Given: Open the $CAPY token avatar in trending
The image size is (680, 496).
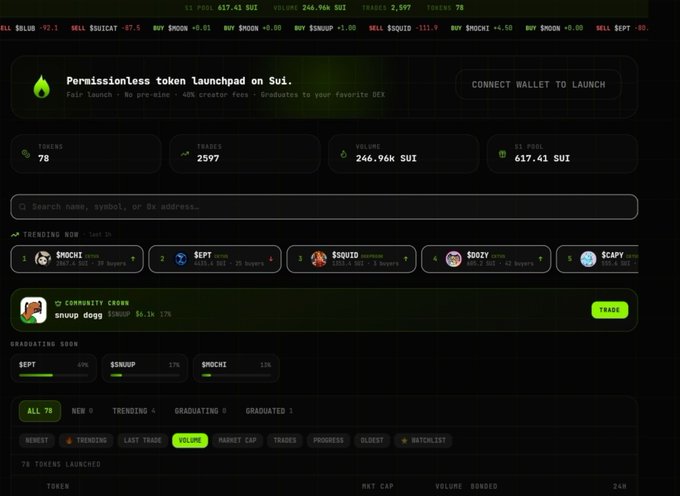Looking at the screenshot, I should [x=588, y=259].
